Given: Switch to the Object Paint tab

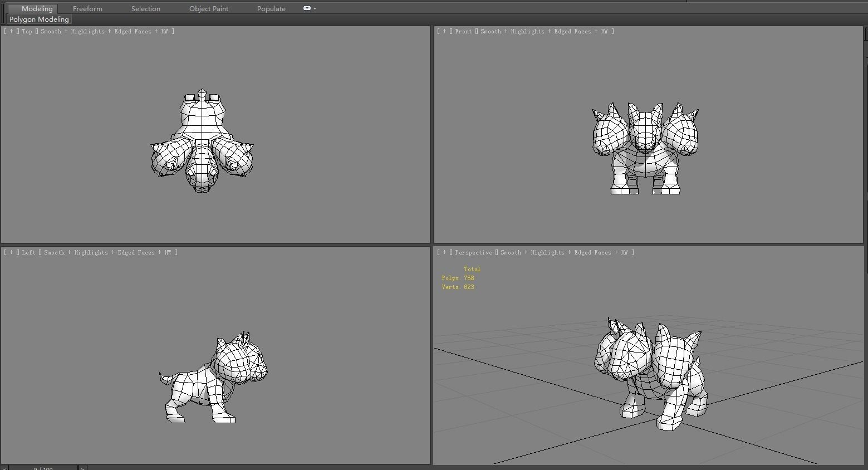Looking at the screenshot, I should (209, 8).
